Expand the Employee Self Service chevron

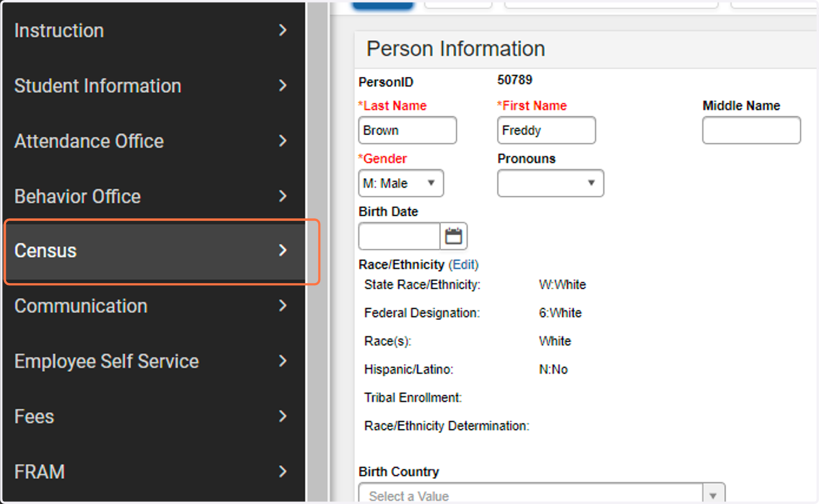[x=283, y=361]
